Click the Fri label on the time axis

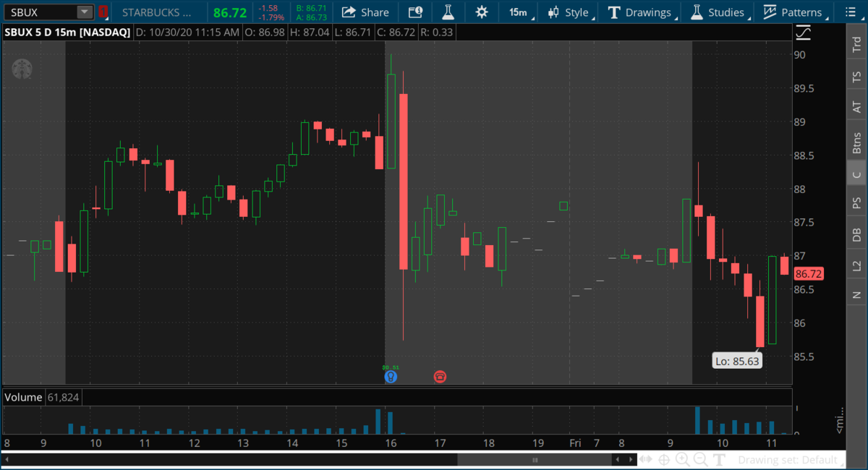tap(575, 443)
